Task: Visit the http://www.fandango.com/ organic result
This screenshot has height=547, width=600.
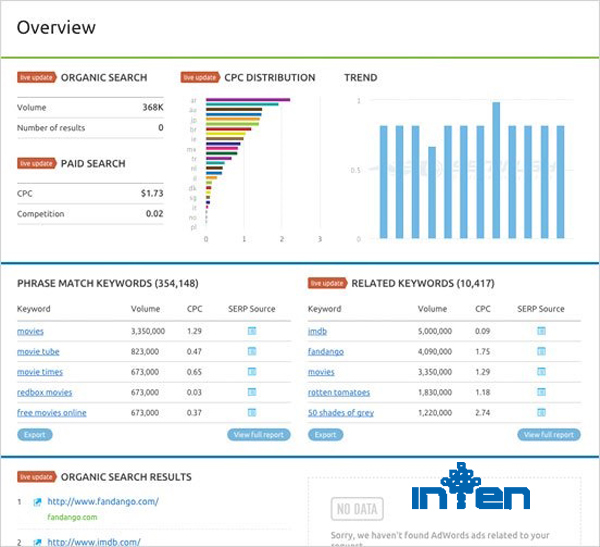Action: click(x=101, y=502)
